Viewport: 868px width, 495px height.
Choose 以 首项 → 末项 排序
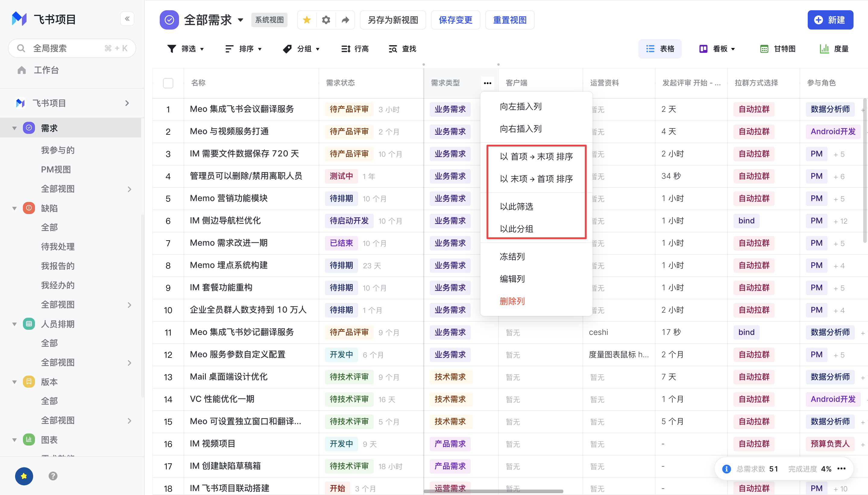pos(536,157)
